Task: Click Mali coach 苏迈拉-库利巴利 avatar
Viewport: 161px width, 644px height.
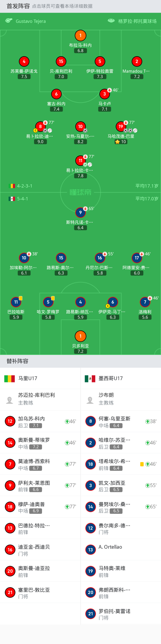Action: coord(10,400)
